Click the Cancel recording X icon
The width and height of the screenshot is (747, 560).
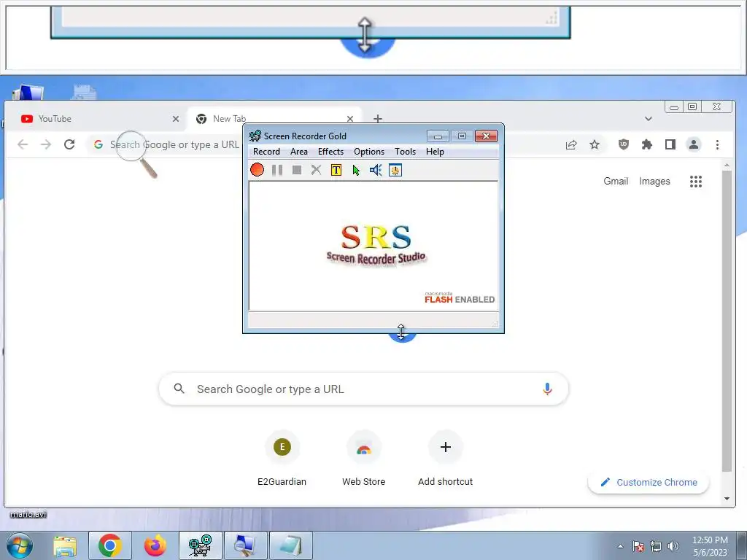pyautogui.click(x=316, y=170)
